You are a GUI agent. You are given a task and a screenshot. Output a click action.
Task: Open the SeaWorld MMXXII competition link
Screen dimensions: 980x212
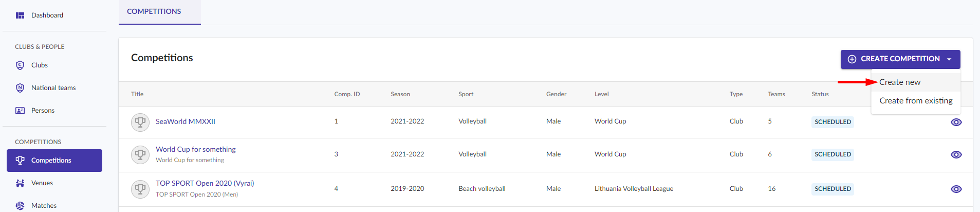click(x=186, y=122)
